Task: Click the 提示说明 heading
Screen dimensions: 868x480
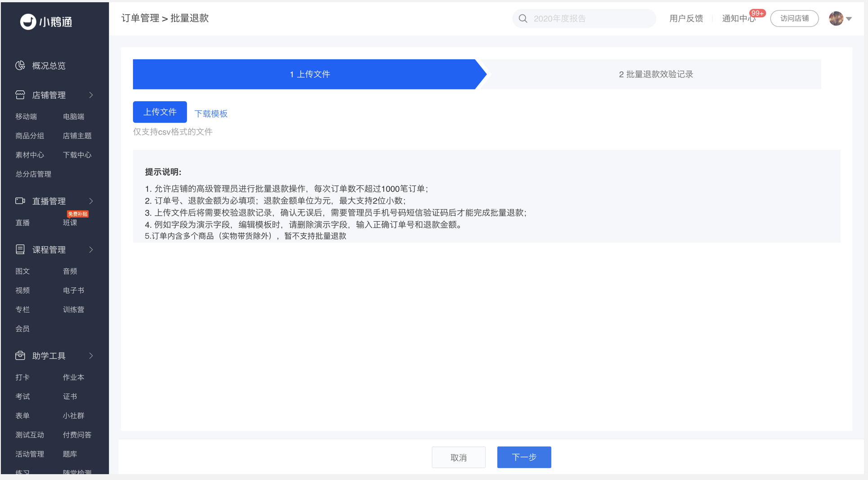Action: [x=163, y=172]
